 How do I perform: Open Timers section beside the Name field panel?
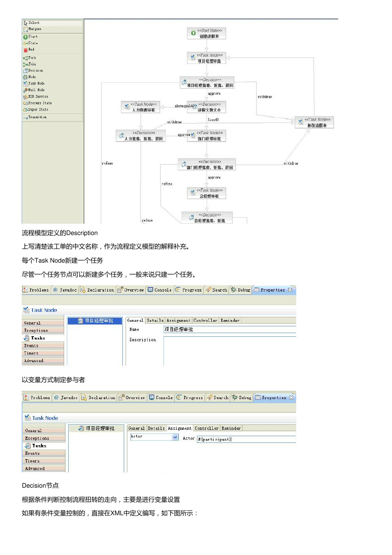43,353
